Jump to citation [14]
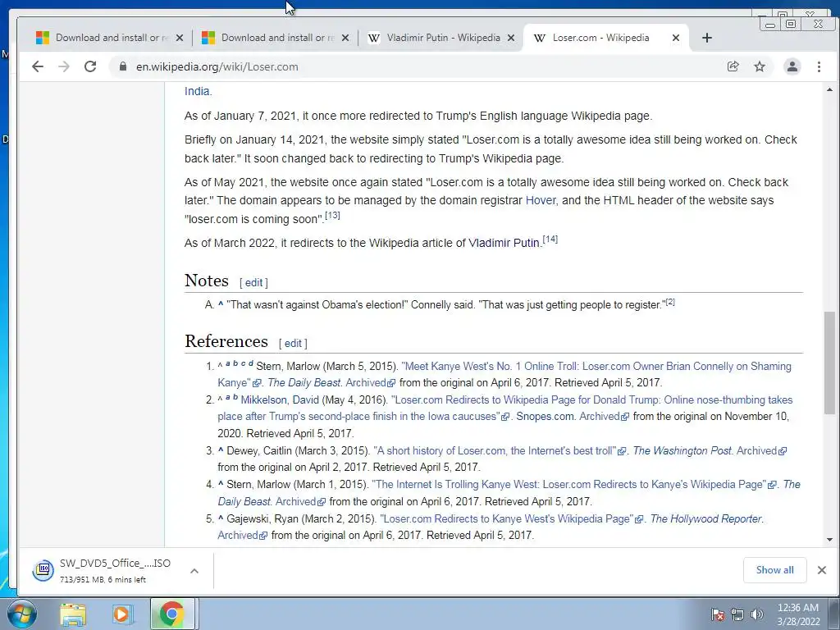Image resolution: width=840 pixels, height=630 pixels. pos(550,239)
